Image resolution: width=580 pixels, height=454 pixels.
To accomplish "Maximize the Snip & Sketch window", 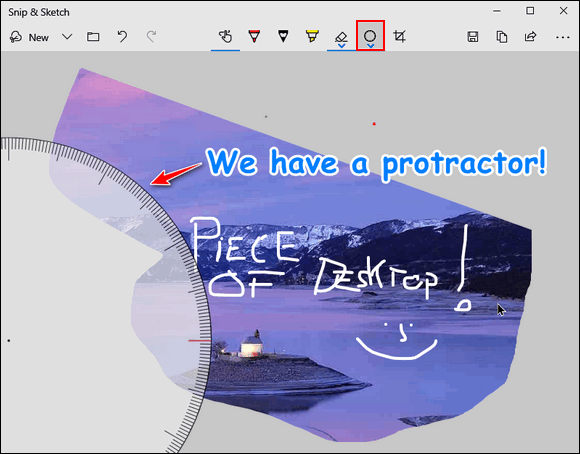I will (530, 11).
